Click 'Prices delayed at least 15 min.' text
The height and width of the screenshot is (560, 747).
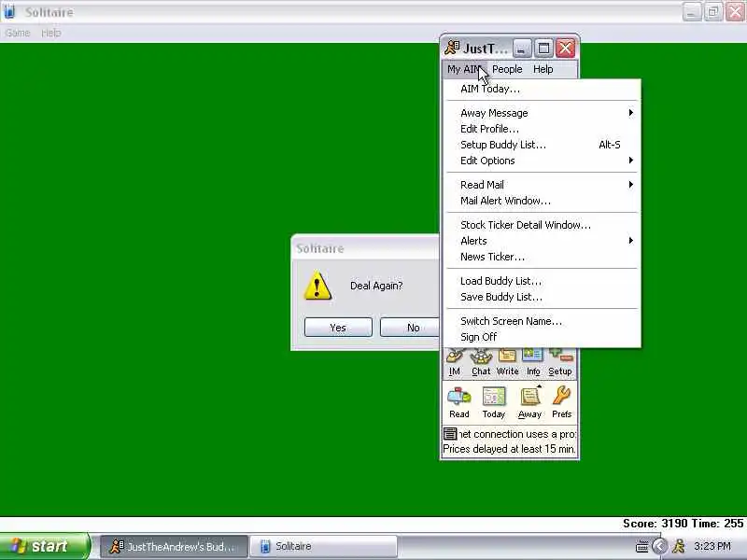[x=509, y=449]
